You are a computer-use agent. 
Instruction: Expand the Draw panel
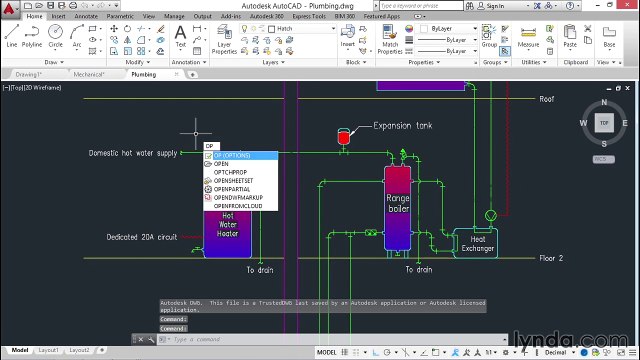[x=54, y=62]
